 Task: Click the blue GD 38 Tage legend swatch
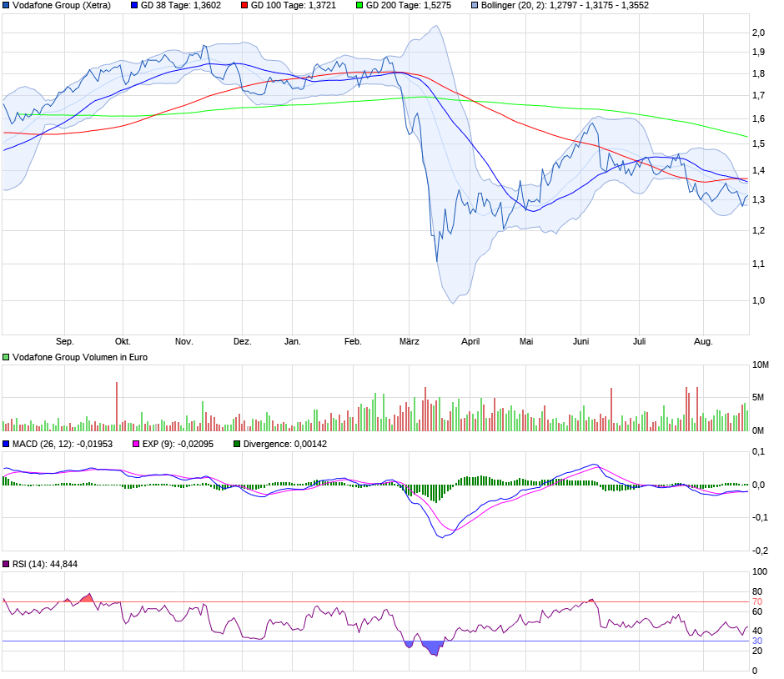pos(134,6)
